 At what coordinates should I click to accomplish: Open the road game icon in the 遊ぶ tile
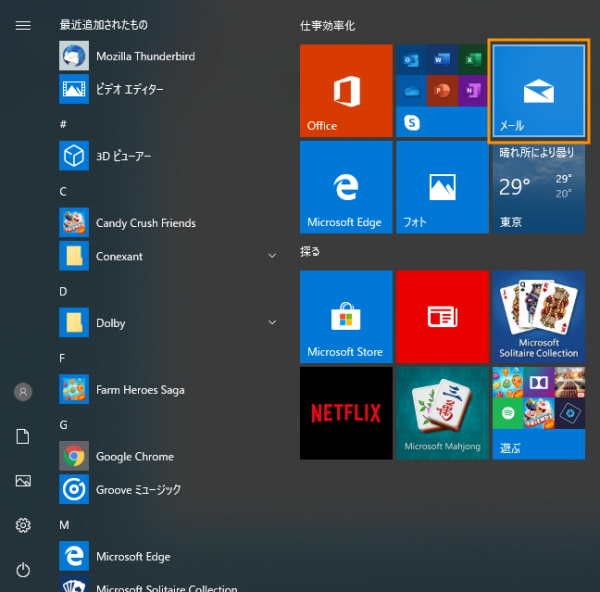pyautogui.click(x=570, y=382)
